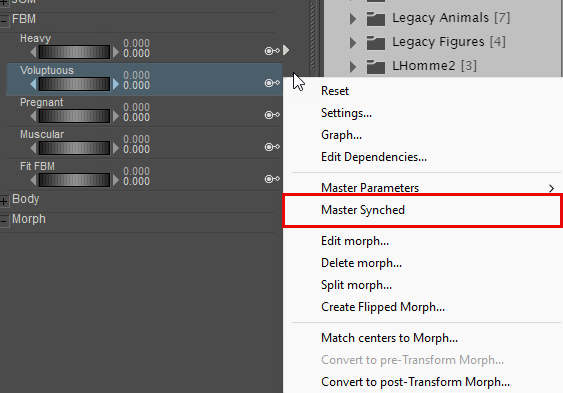Collapse the FBM parameter group
The height and width of the screenshot is (393, 563).
pyautogui.click(x=4, y=21)
